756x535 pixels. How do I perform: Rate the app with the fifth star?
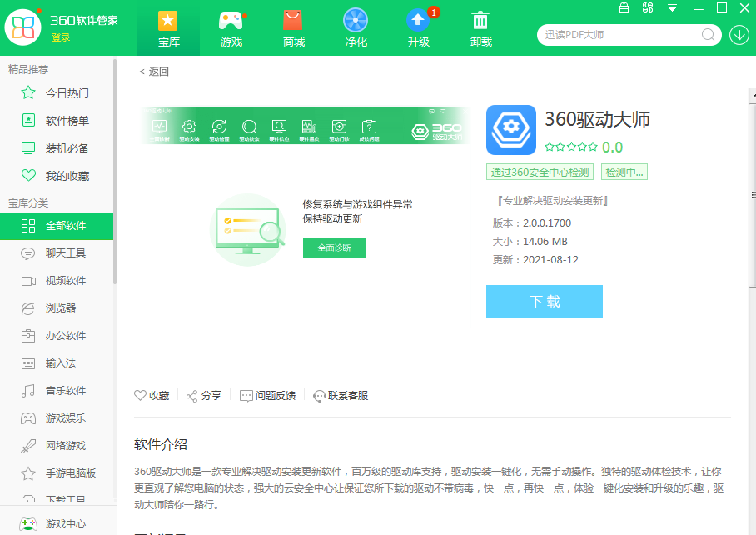point(592,147)
